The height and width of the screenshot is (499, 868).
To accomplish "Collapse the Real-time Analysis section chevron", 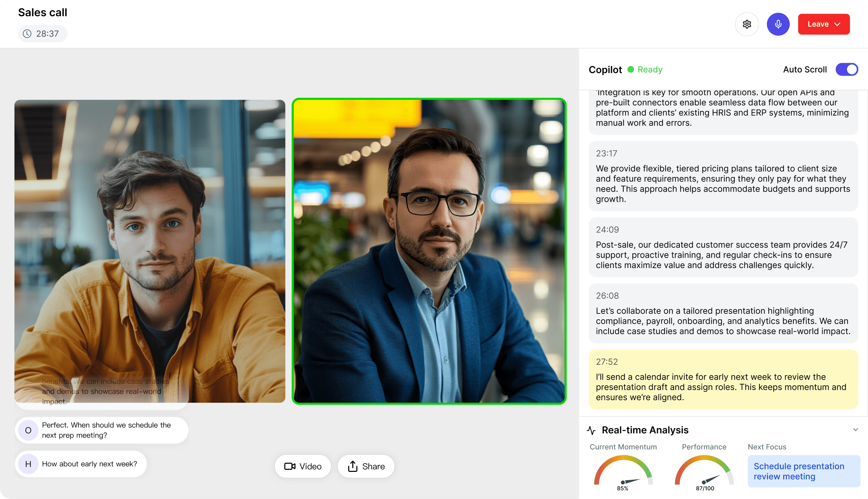I will tap(855, 430).
